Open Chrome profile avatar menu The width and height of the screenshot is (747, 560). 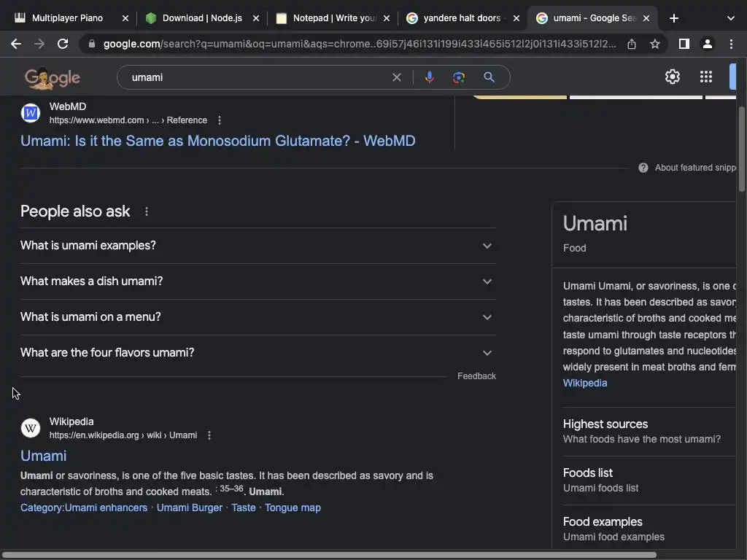pyautogui.click(x=708, y=44)
